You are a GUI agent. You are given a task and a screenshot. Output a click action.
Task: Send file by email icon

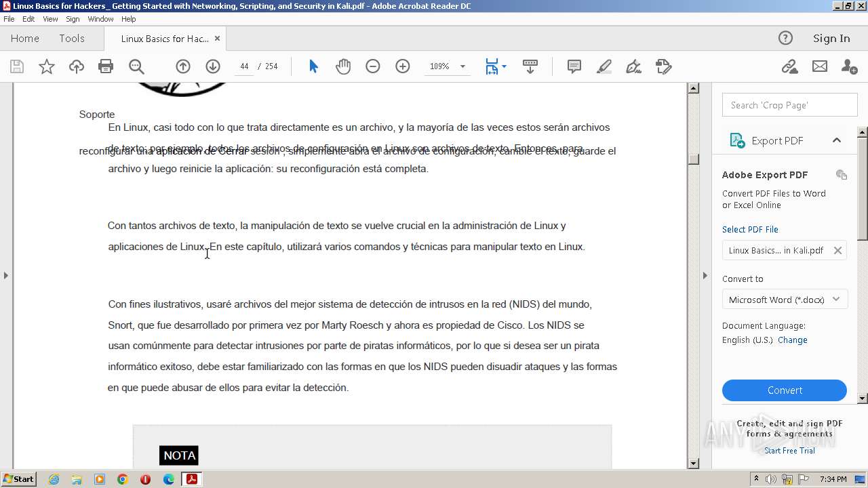pyautogui.click(x=820, y=66)
